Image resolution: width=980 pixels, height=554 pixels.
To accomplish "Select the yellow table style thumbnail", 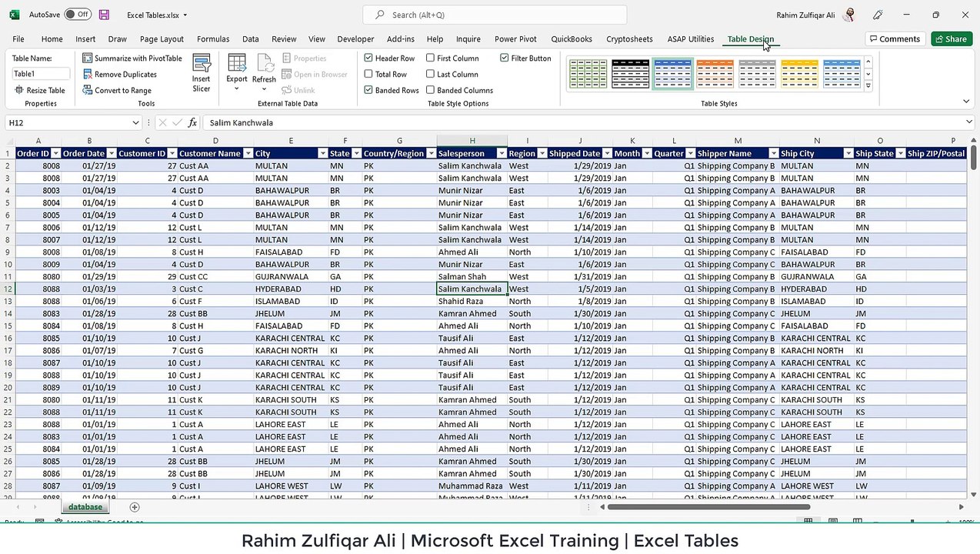I will [x=800, y=74].
